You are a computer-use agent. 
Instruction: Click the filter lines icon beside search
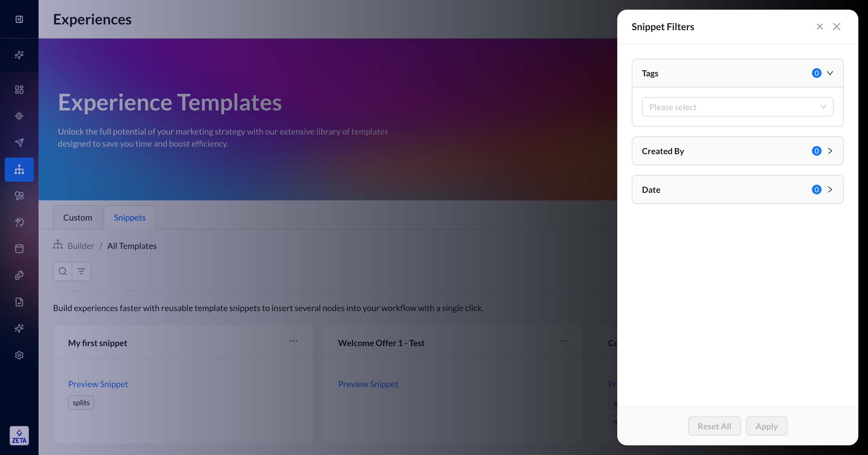(x=81, y=271)
